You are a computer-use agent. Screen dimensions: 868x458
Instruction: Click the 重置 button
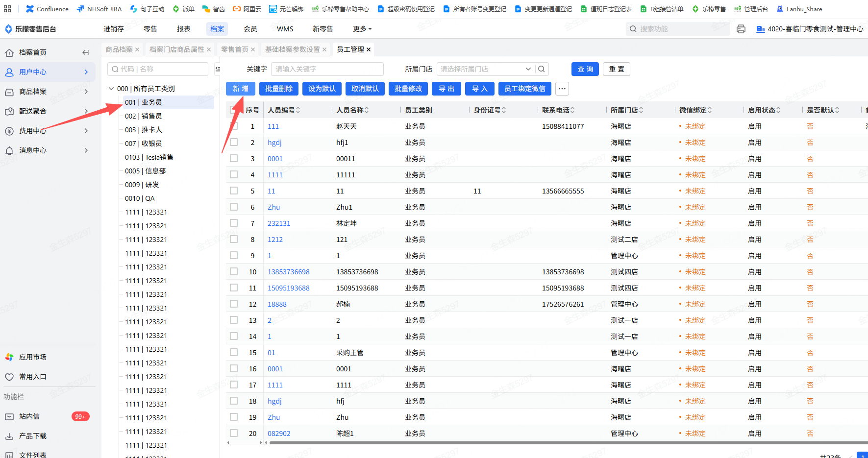(x=617, y=69)
